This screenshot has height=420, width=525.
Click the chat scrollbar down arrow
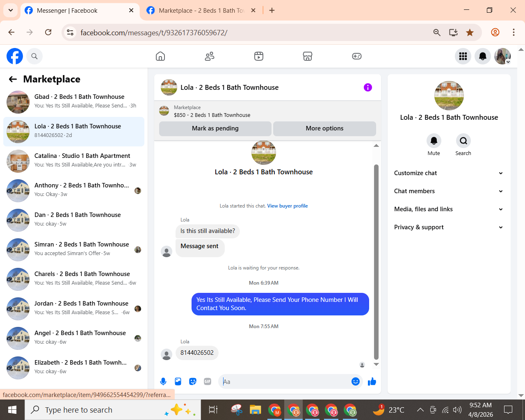[376, 364]
